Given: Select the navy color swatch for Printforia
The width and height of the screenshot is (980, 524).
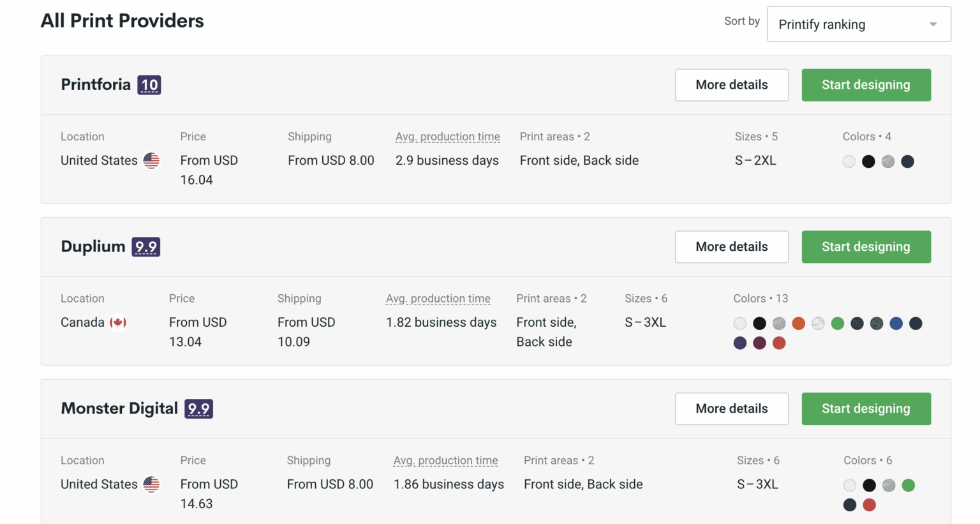Looking at the screenshot, I should pos(908,161).
